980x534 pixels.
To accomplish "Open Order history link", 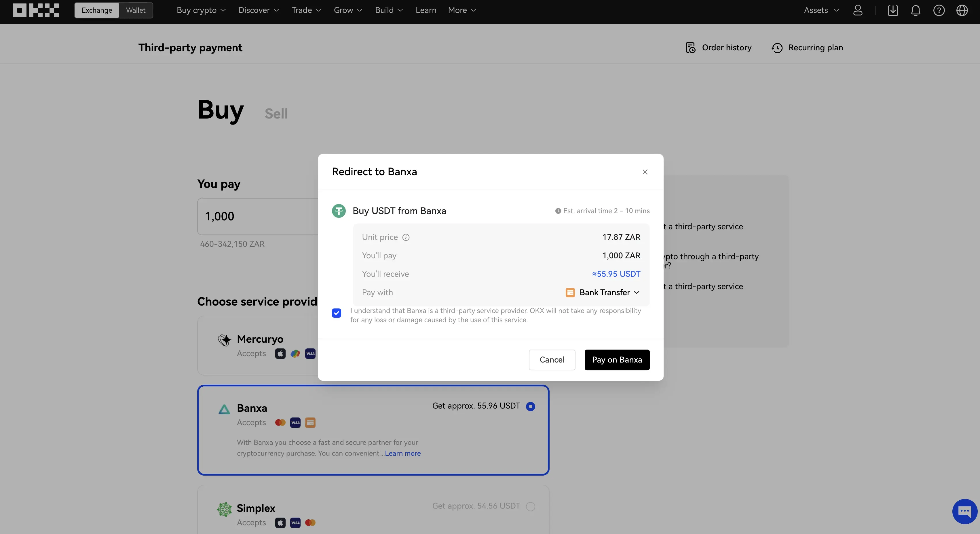I will 718,48.
